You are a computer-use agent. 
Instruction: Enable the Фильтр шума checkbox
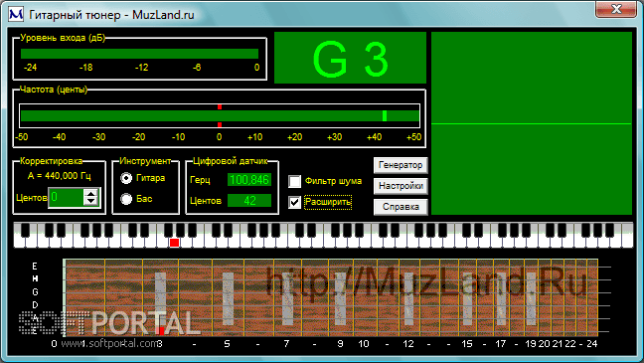coord(294,181)
